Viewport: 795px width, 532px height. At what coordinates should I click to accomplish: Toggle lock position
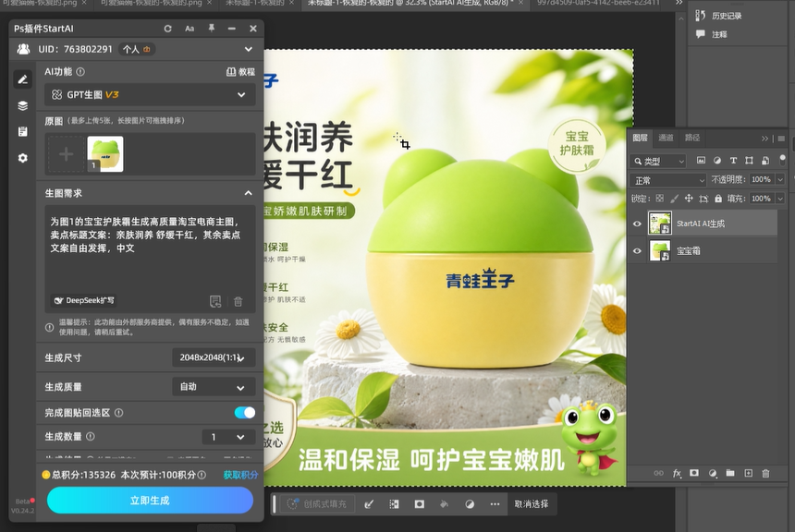(x=689, y=199)
